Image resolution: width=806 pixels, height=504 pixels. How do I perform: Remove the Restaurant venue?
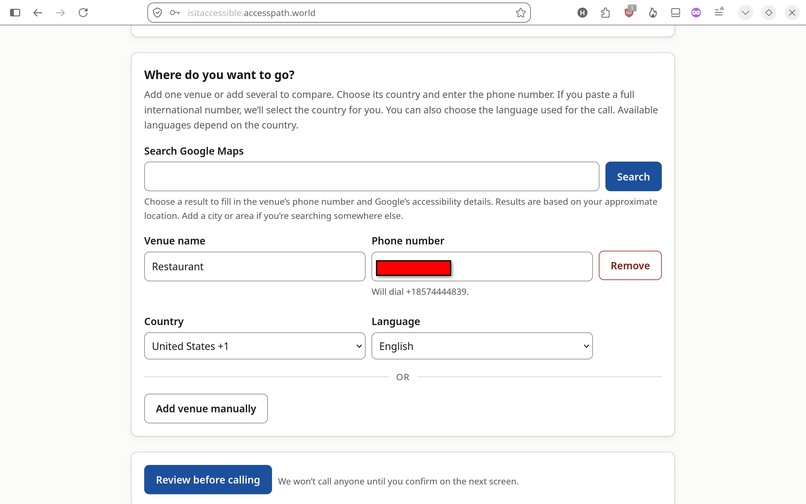[630, 265]
